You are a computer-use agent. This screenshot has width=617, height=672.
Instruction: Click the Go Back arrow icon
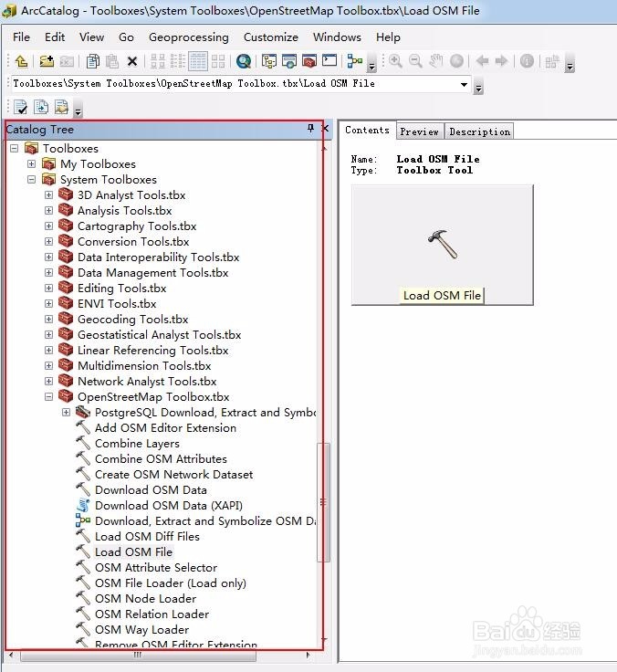click(483, 61)
